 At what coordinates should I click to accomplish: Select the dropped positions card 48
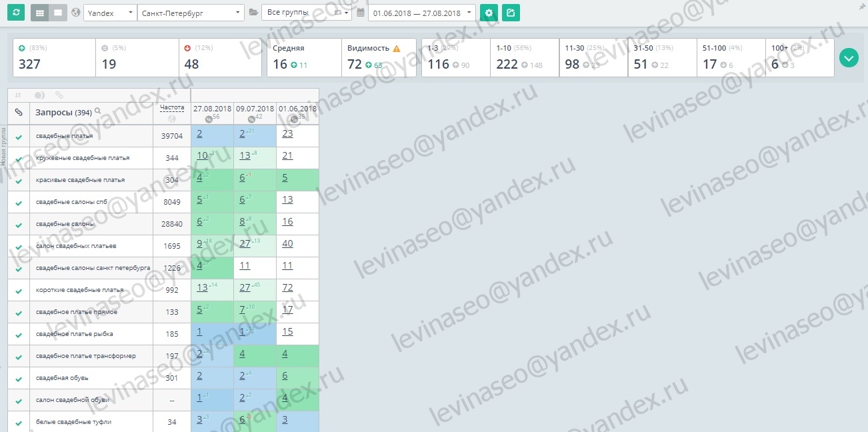pos(220,57)
